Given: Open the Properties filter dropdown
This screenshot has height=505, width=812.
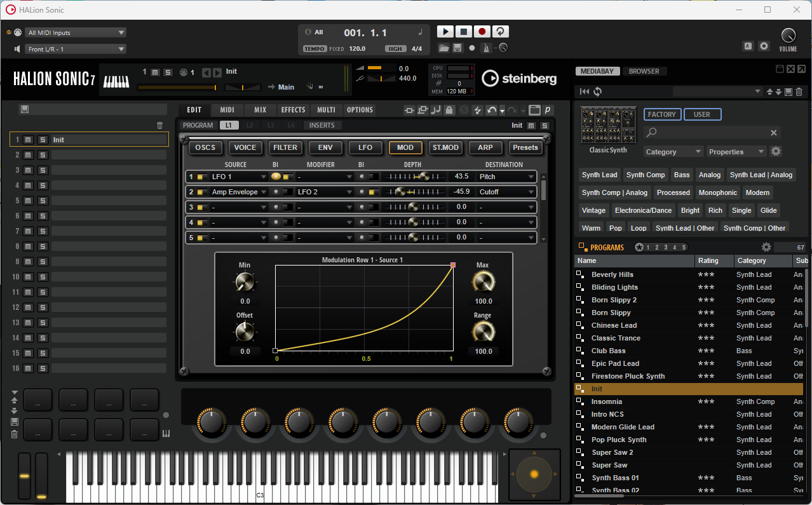Looking at the screenshot, I should [x=737, y=152].
